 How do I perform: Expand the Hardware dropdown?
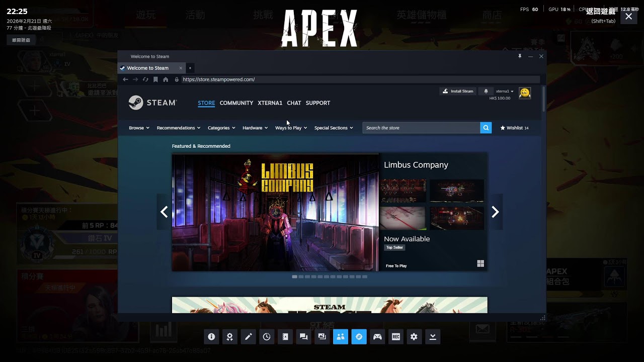click(x=255, y=128)
